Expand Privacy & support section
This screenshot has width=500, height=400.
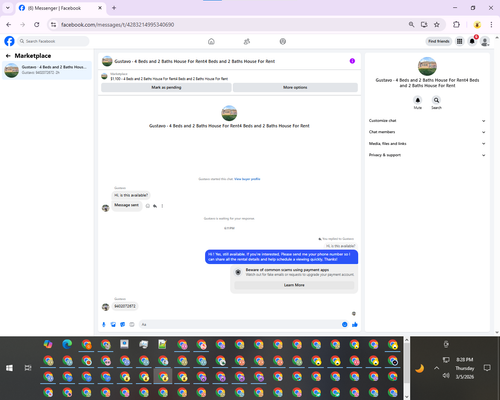tap(427, 155)
